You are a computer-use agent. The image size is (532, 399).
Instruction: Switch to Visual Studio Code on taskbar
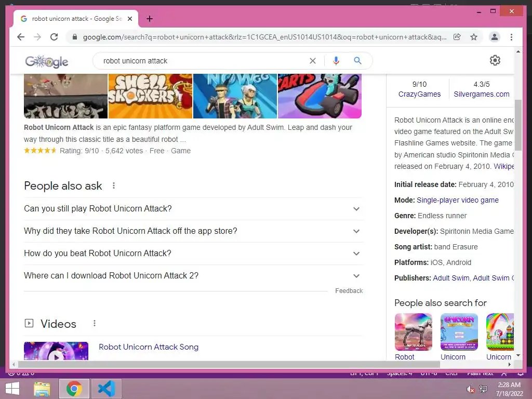106,389
